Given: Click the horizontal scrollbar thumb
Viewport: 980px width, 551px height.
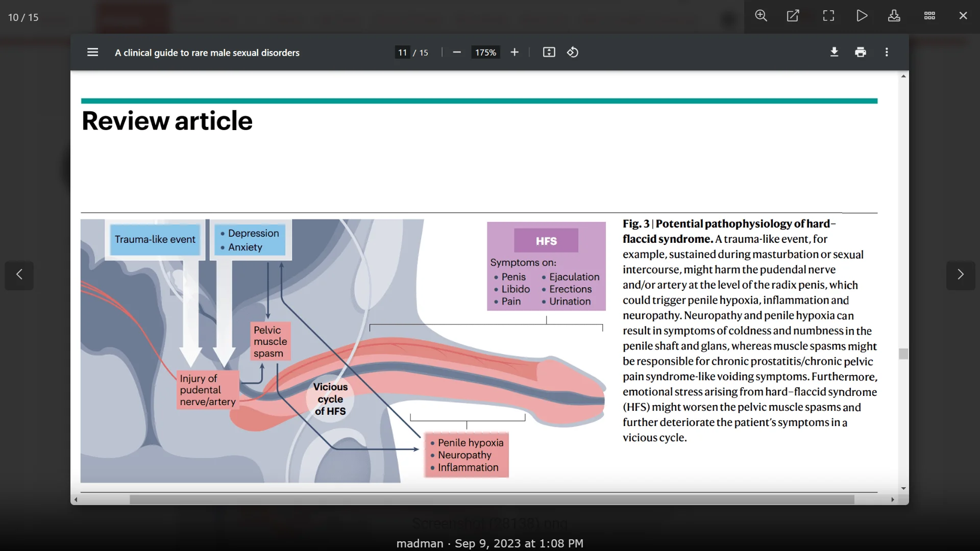Looking at the screenshot, I should tap(492, 499).
